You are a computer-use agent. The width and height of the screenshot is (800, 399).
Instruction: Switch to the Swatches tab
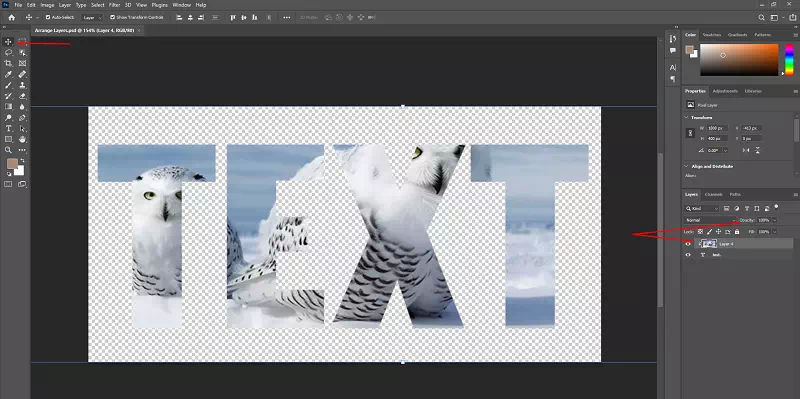click(x=712, y=35)
